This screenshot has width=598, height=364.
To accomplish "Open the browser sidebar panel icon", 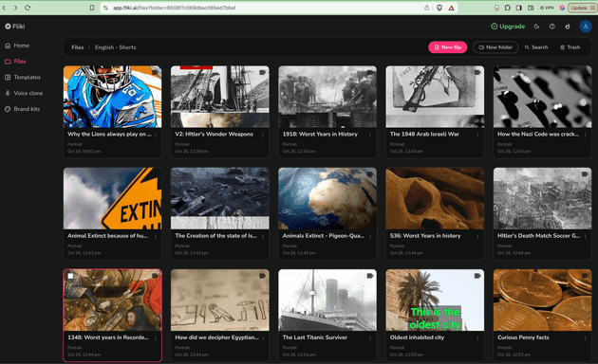I will click(519, 8).
